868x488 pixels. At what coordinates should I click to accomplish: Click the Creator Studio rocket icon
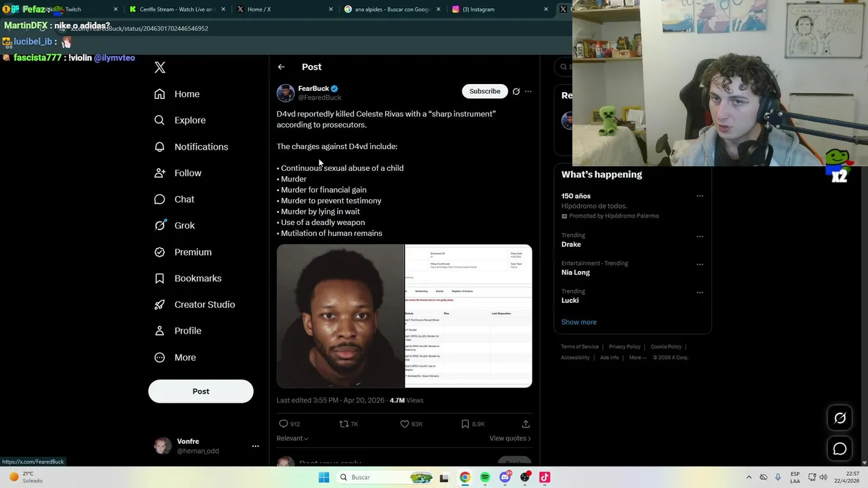159,304
